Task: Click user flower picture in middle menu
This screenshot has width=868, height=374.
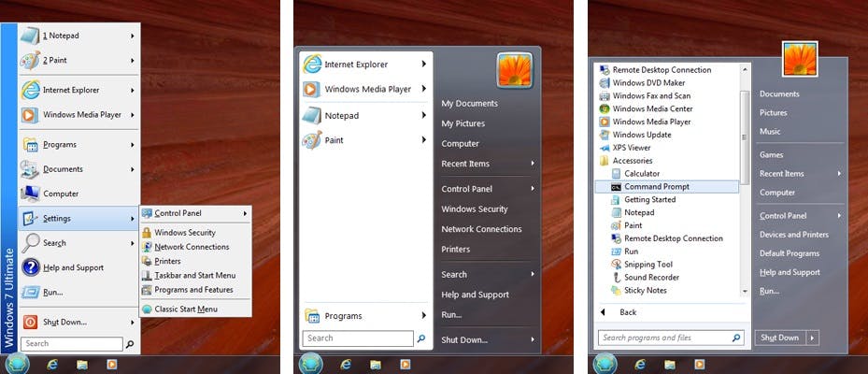Action: coord(515,70)
